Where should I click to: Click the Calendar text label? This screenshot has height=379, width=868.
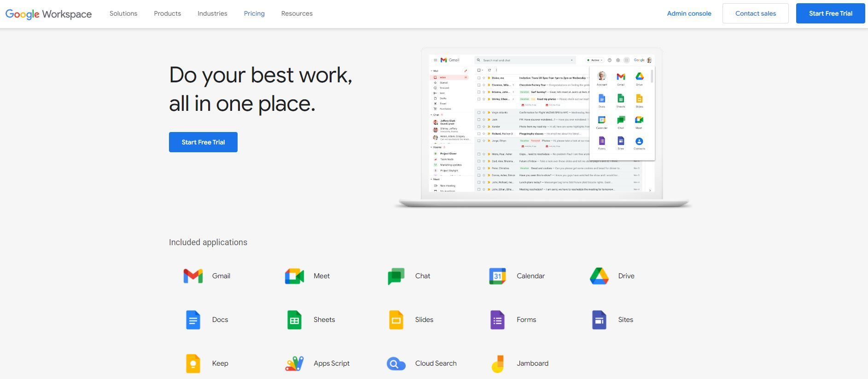point(530,276)
